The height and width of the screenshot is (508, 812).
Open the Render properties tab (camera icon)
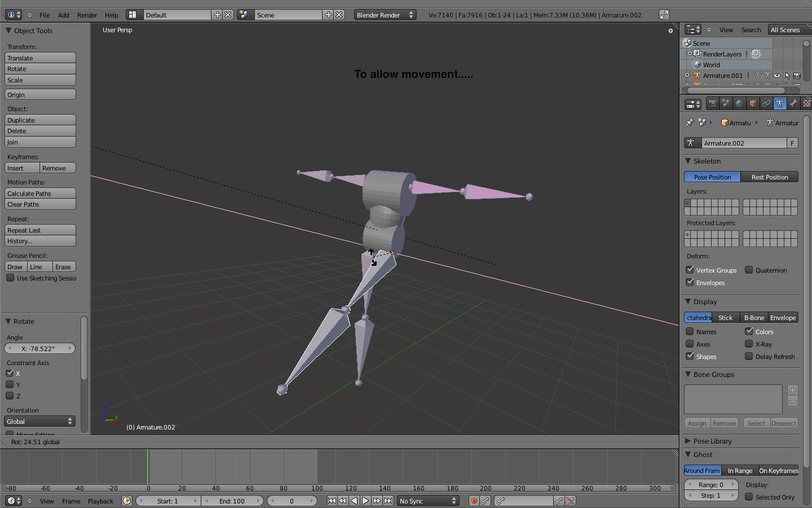click(713, 103)
